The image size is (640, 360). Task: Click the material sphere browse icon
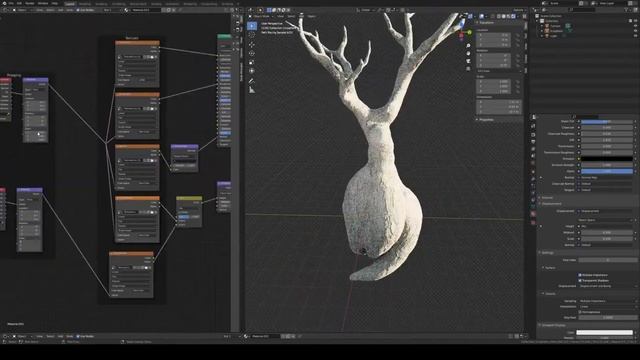127,10
